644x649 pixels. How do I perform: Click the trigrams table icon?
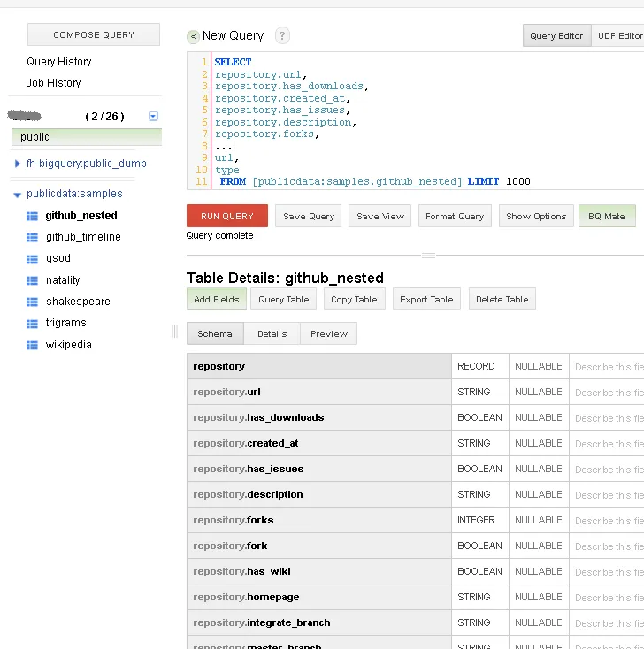33,324
